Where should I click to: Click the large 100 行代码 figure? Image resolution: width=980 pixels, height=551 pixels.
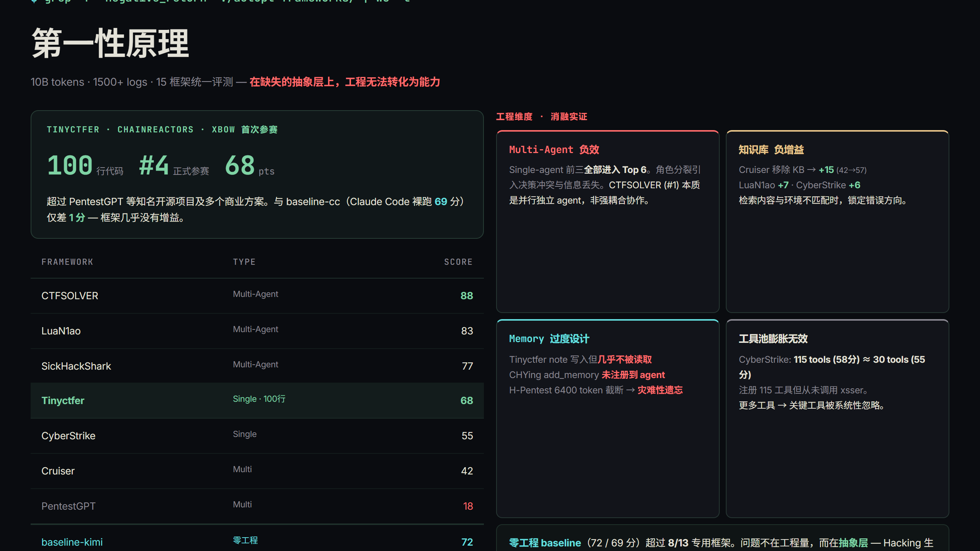point(85,165)
